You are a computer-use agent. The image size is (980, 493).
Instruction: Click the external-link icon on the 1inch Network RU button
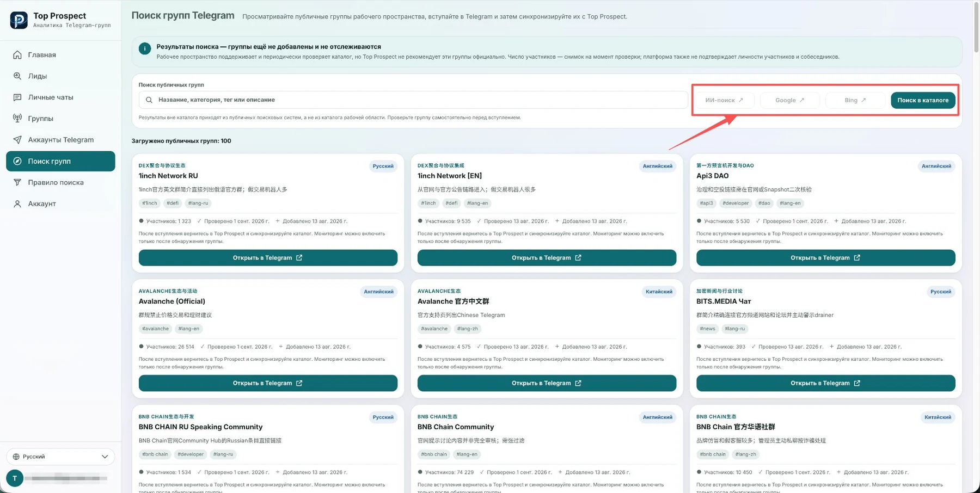click(299, 258)
